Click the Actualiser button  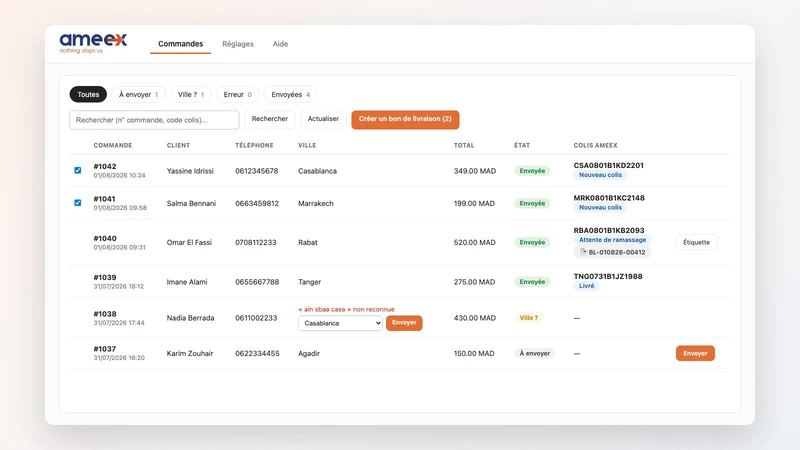coord(323,119)
